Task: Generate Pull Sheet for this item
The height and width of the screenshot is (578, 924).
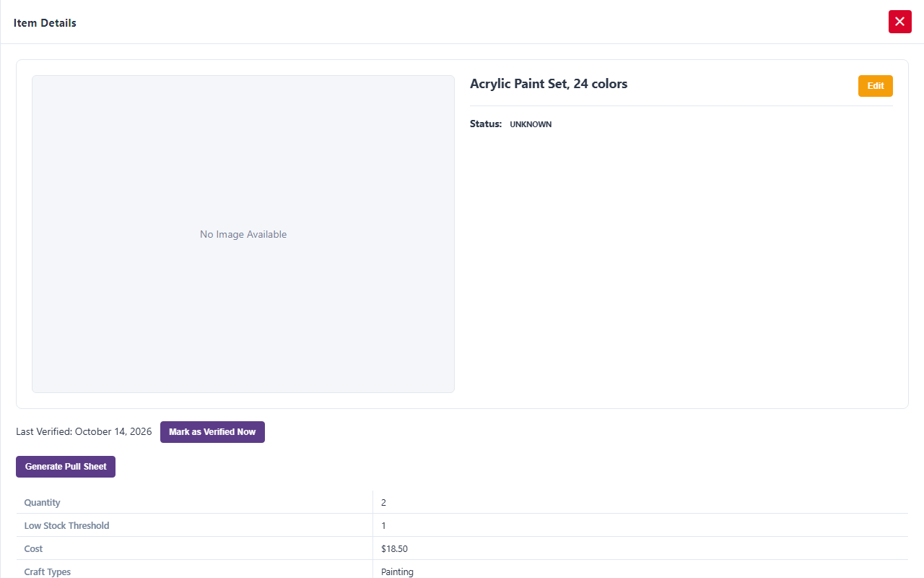Action: 66,467
